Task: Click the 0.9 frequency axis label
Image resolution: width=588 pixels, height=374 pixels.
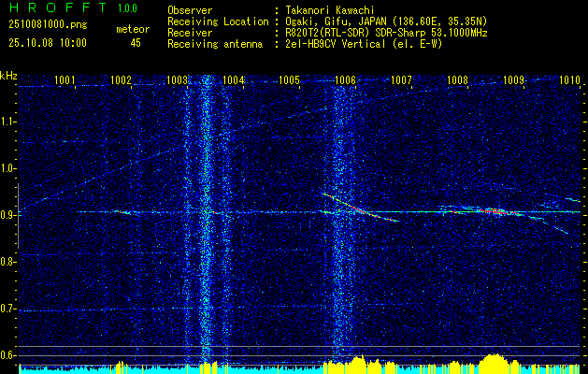Action: pos(8,215)
